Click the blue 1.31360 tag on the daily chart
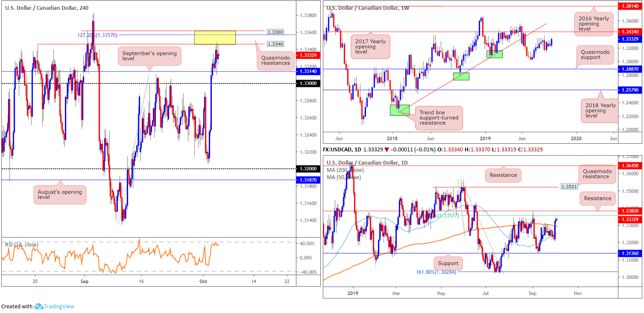The width and height of the screenshot is (644, 313). [x=630, y=253]
